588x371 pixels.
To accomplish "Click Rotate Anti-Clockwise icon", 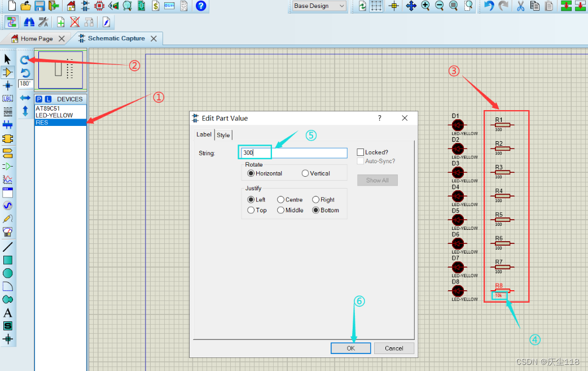I will click(25, 72).
